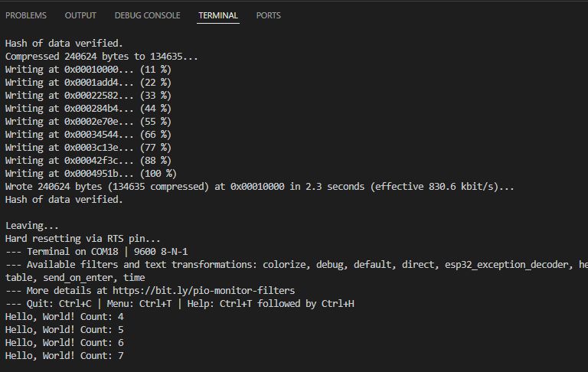Show the PORTS tab
Viewport: 588px width, 372px height.
(268, 15)
